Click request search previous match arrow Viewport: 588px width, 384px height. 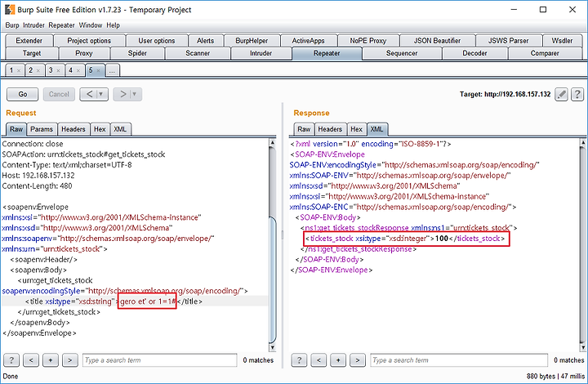(x=31, y=360)
